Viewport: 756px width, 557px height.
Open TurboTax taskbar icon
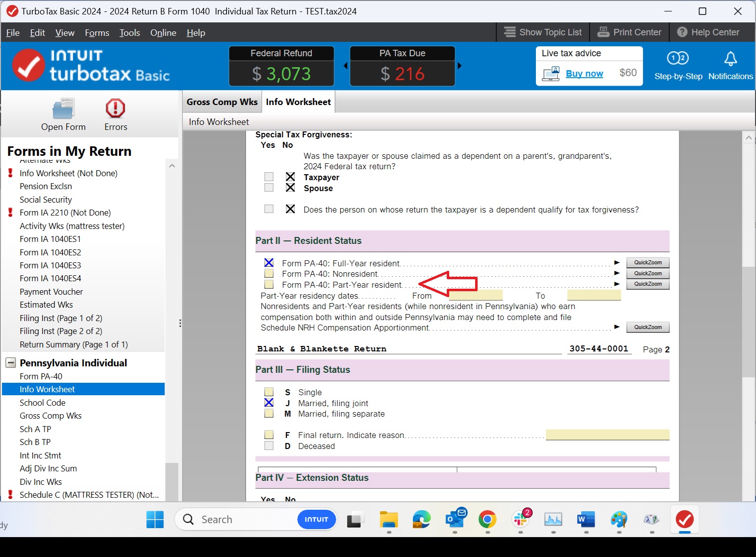685,519
